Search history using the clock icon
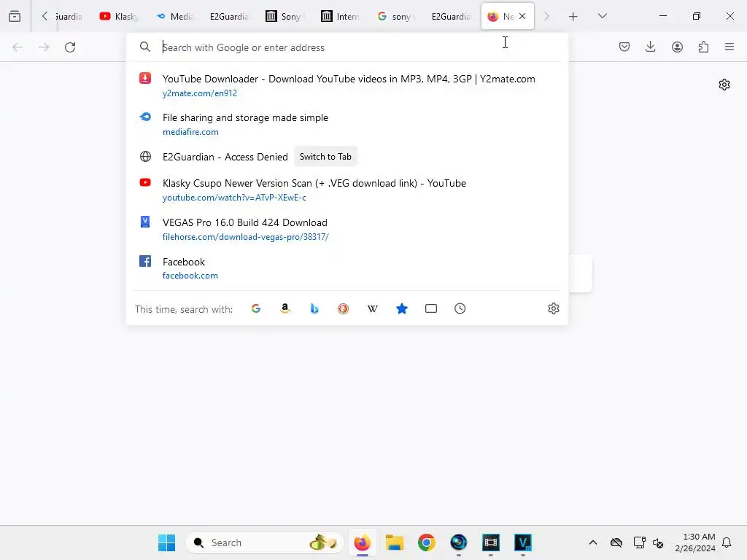The height and width of the screenshot is (560, 747). 460,308
